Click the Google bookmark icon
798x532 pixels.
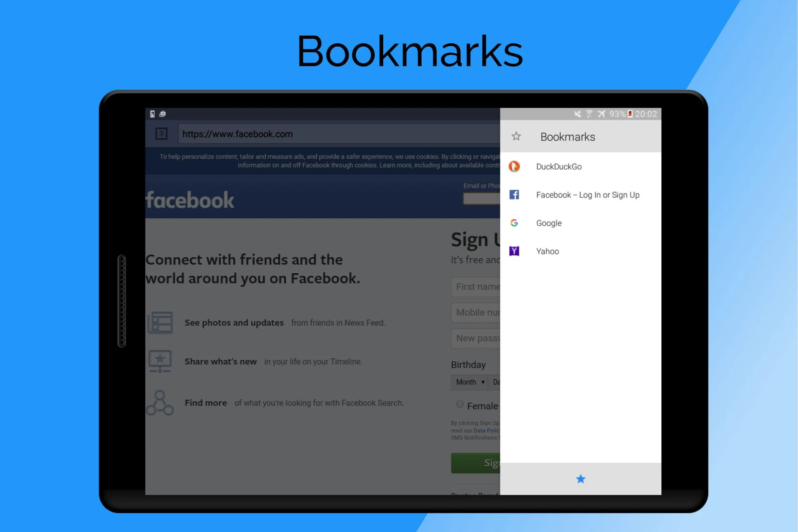click(x=514, y=223)
